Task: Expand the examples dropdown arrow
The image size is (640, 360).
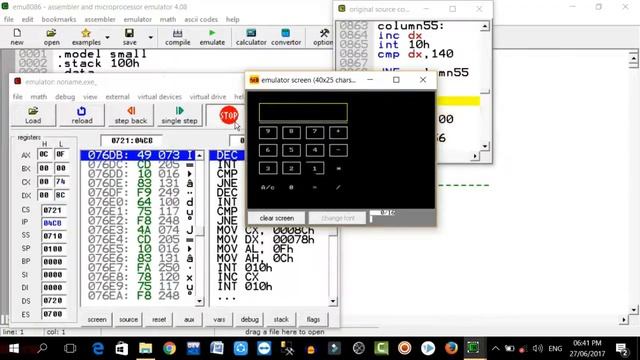Action: [x=107, y=37]
